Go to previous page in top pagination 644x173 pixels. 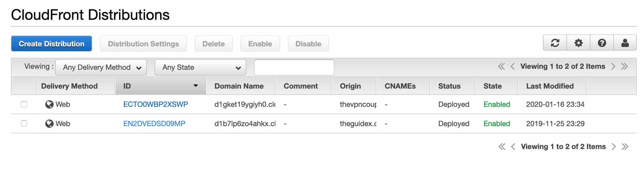pyautogui.click(x=513, y=66)
